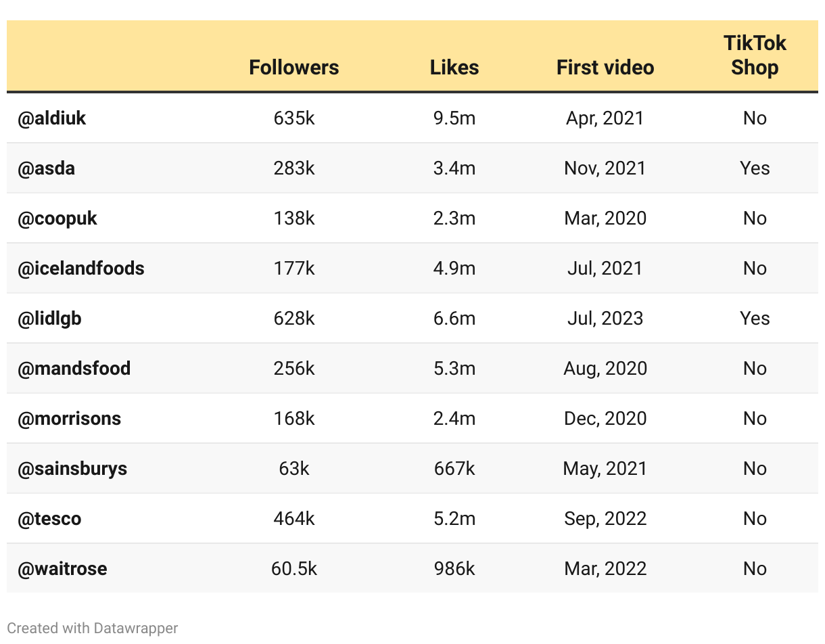Click the Followers column header
Screen dimensions: 825x644
pos(293,68)
